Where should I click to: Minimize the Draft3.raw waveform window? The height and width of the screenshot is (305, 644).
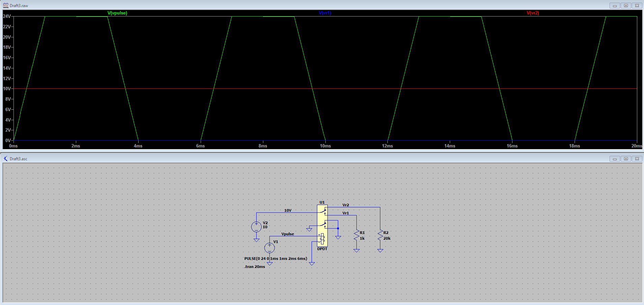pos(615,6)
